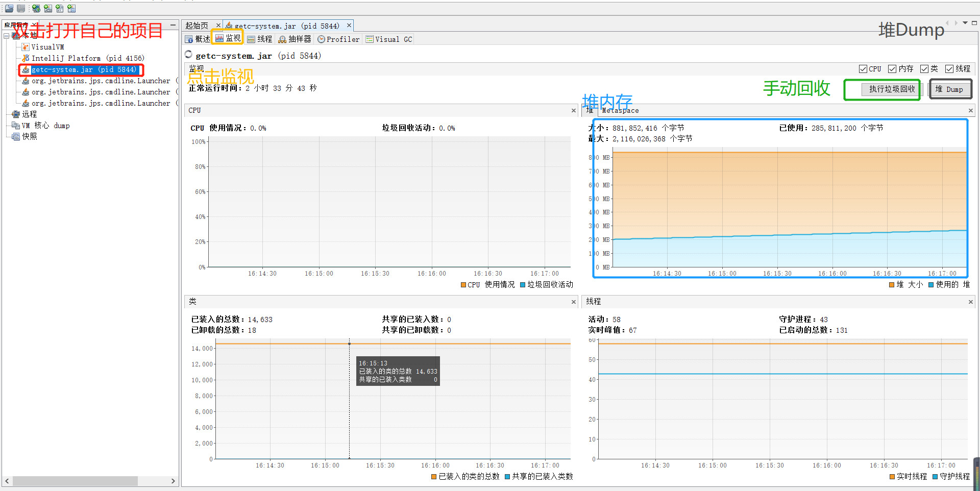Viewport: 980px width, 491px height.
Task: Disable the CPU monitoring checkbox
Action: coord(863,68)
